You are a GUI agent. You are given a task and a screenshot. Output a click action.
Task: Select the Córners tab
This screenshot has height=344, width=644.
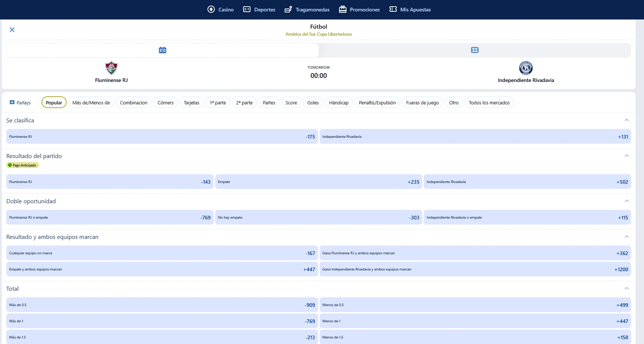166,103
